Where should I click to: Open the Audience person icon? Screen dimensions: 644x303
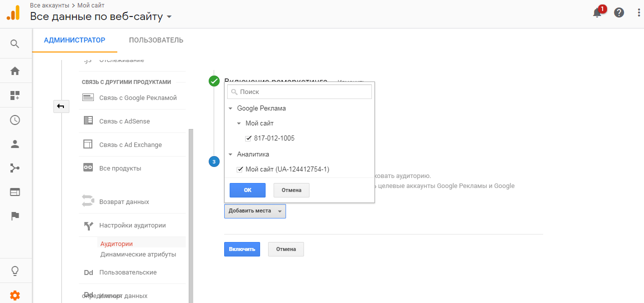click(15, 144)
